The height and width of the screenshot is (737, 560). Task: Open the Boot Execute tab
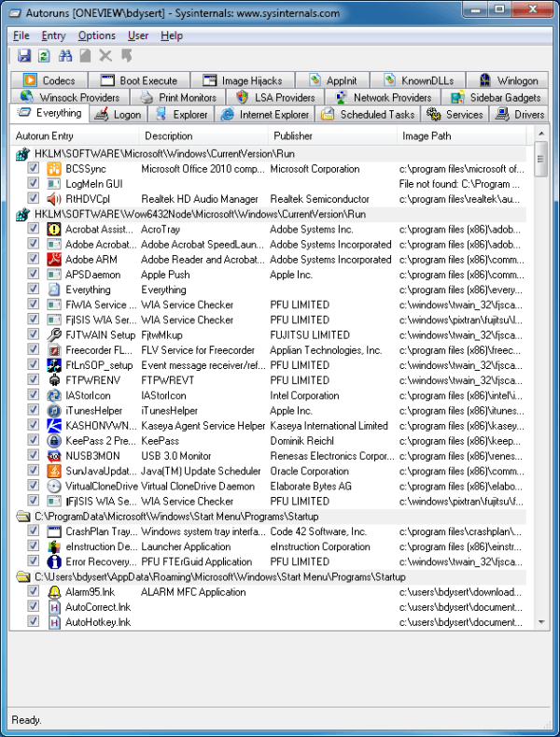point(139,80)
